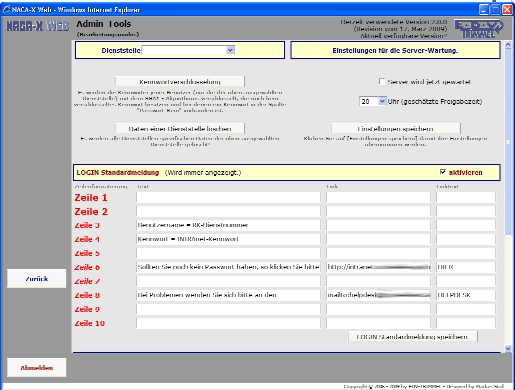Click Einstellungen speichern button
Screen dimensions: 515x390
396,129
